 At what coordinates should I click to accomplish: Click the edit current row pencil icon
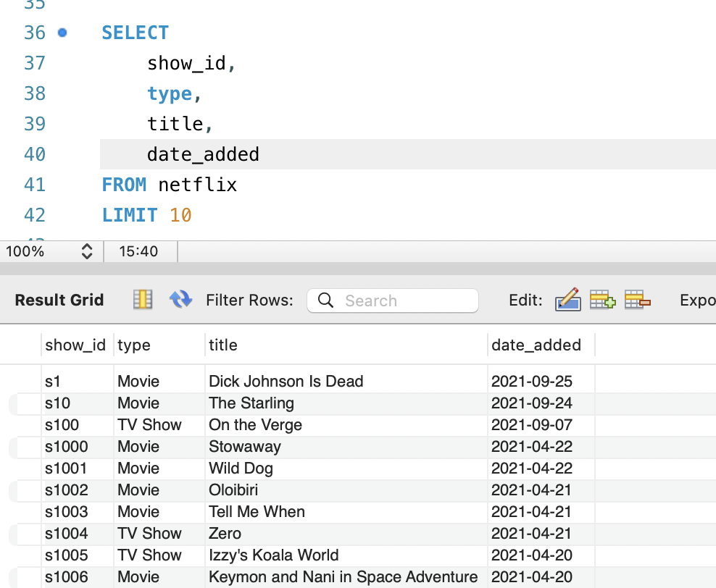click(x=567, y=300)
